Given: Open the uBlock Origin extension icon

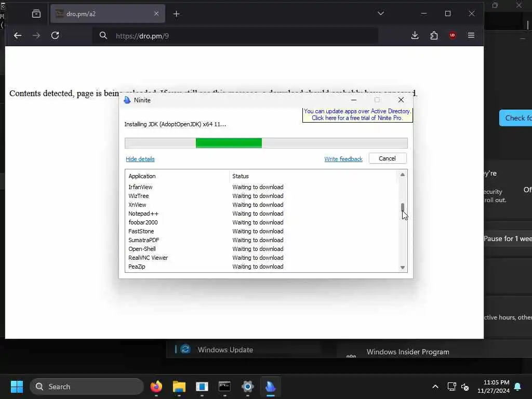Looking at the screenshot, I should pos(453,35).
